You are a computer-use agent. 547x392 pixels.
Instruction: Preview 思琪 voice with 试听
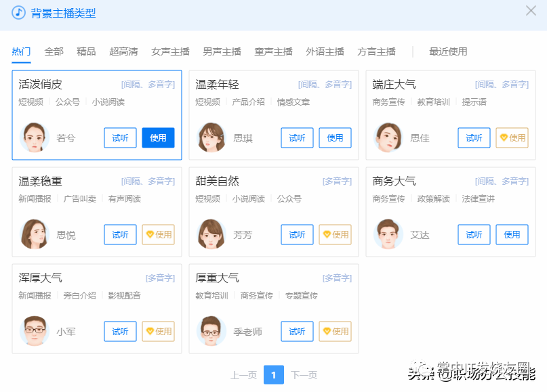point(297,137)
